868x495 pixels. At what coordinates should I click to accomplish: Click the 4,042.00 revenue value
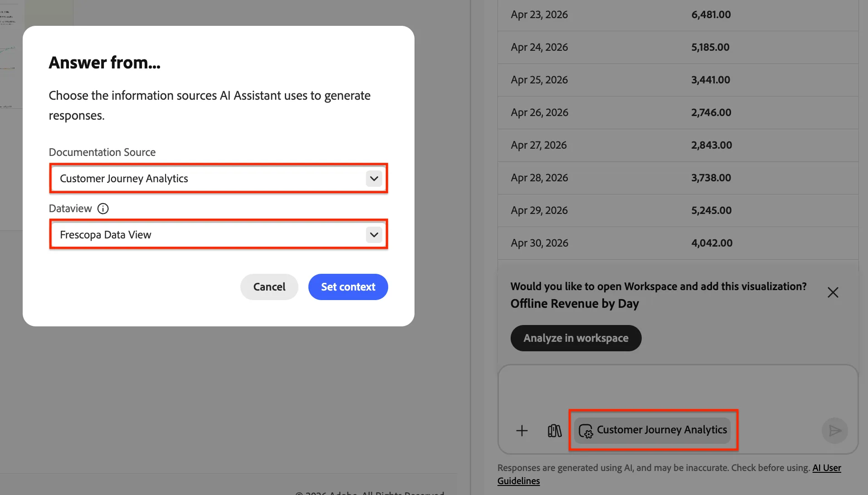click(x=712, y=243)
